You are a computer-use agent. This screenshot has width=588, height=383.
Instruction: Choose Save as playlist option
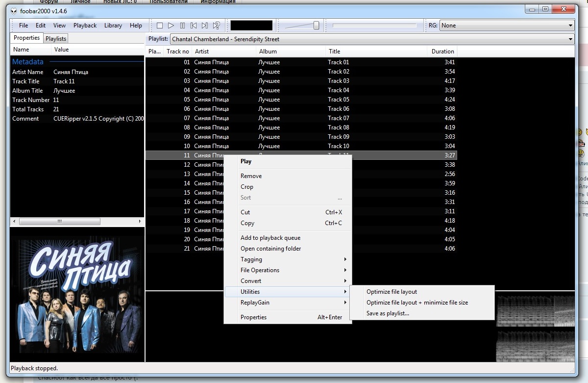click(x=388, y=313)
